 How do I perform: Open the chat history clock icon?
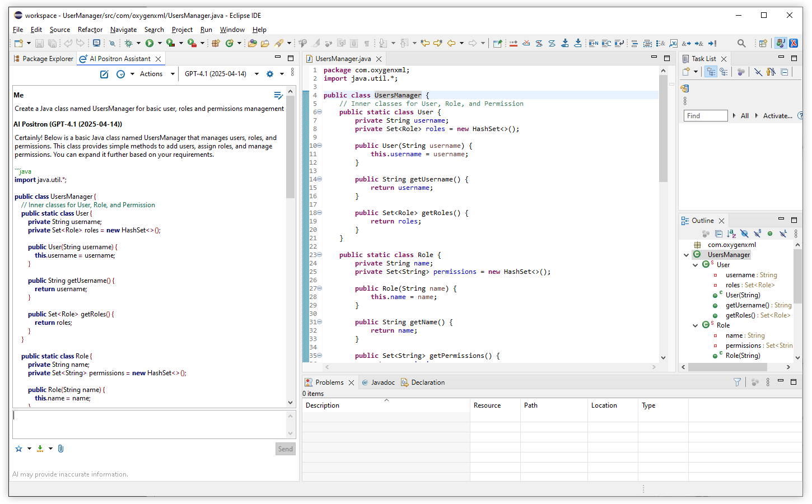click(x=120, y=74)
